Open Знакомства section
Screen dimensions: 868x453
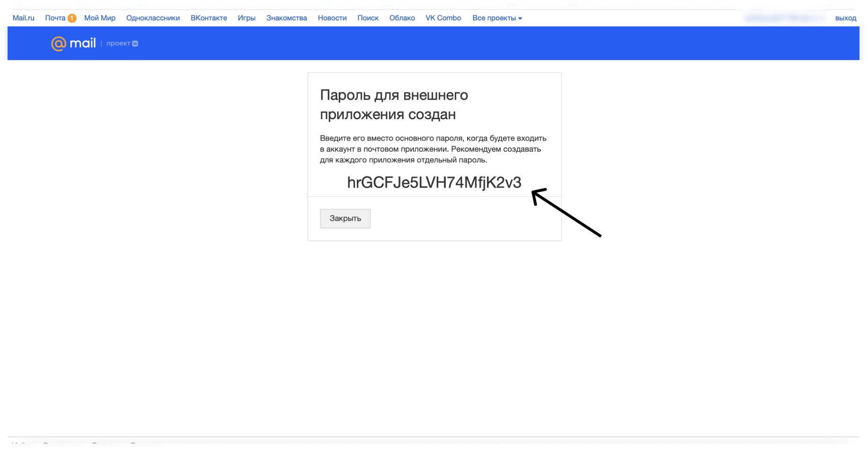point(286,18)
